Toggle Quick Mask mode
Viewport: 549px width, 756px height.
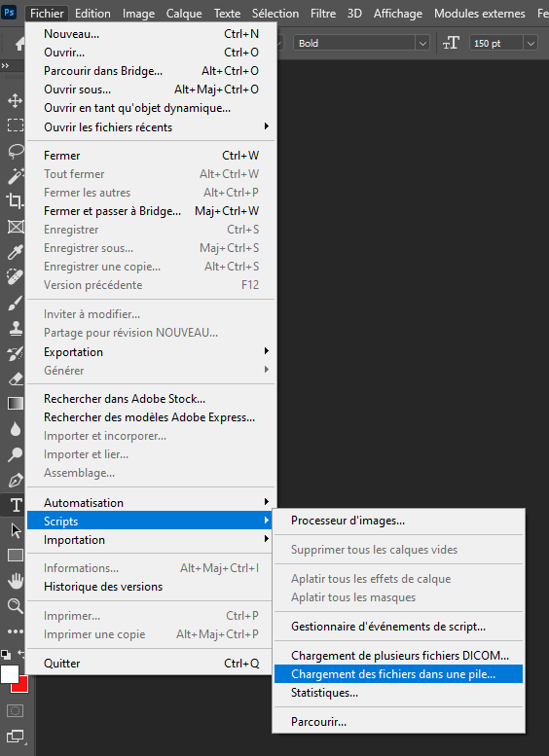(x=15, y=710)
